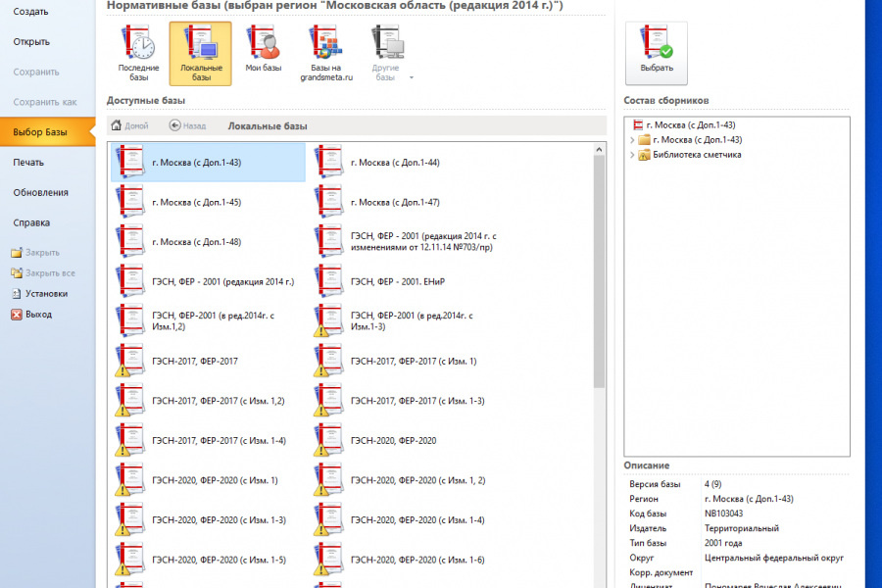Click the Код базы value NB103043
Image resolution: width=882 pixels, height=588 pixels.
click(723, 514)
